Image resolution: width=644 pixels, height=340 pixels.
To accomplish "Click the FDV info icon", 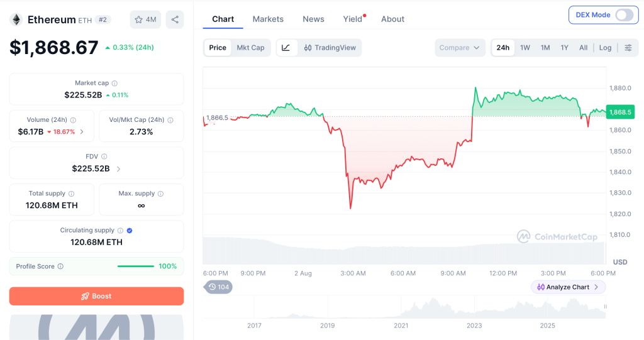I will [104, 156].
